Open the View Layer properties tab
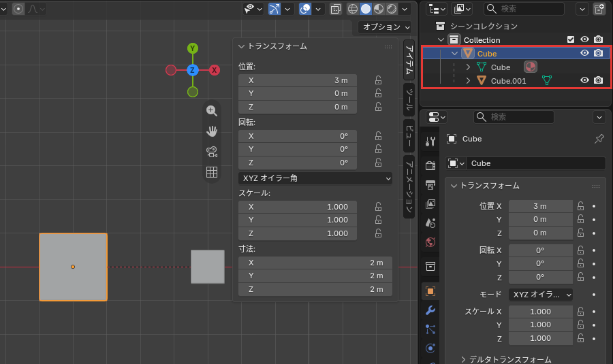 430,204
